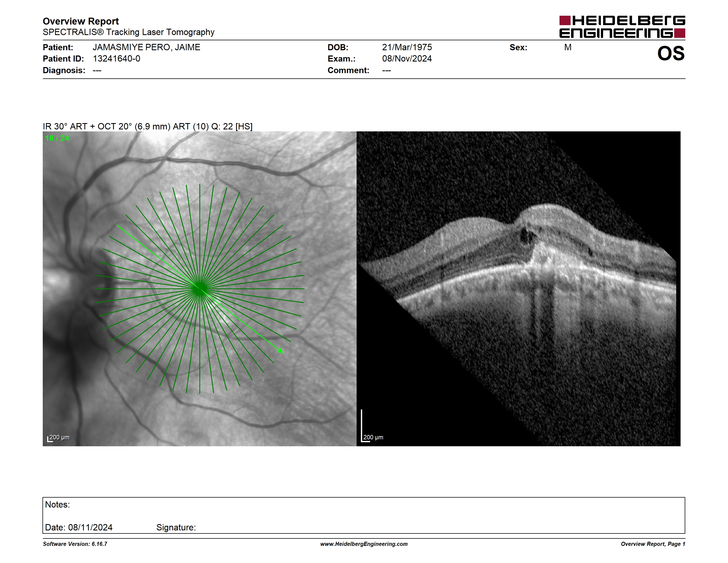The image size is (728, 563).
Task: Select patient name JAMASMIYE PERO, JAIME
Action: point(146,47)
